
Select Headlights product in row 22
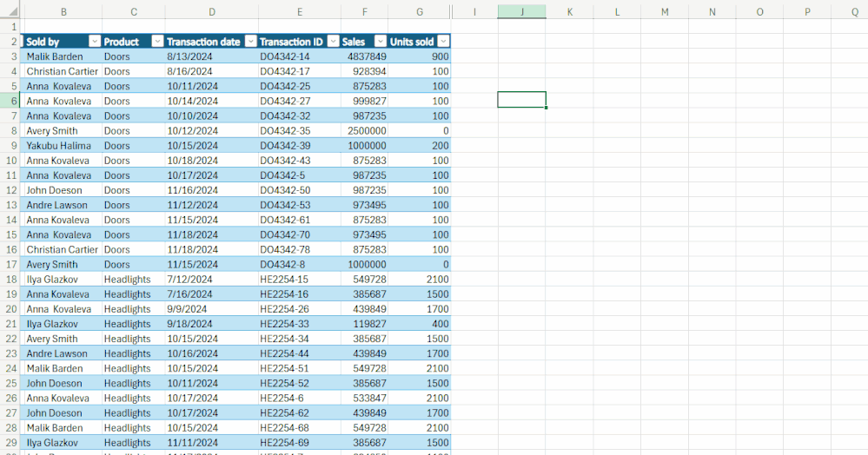click(x=134, y=338)
